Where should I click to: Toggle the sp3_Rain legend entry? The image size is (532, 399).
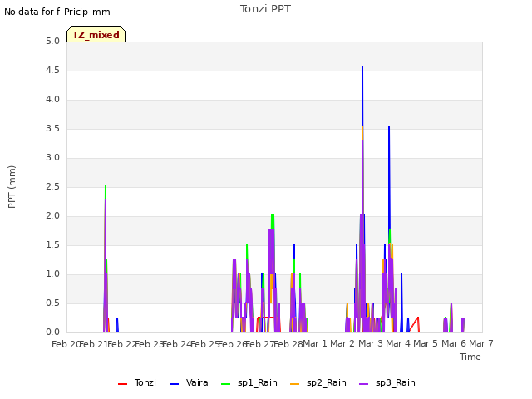[387, 382]
